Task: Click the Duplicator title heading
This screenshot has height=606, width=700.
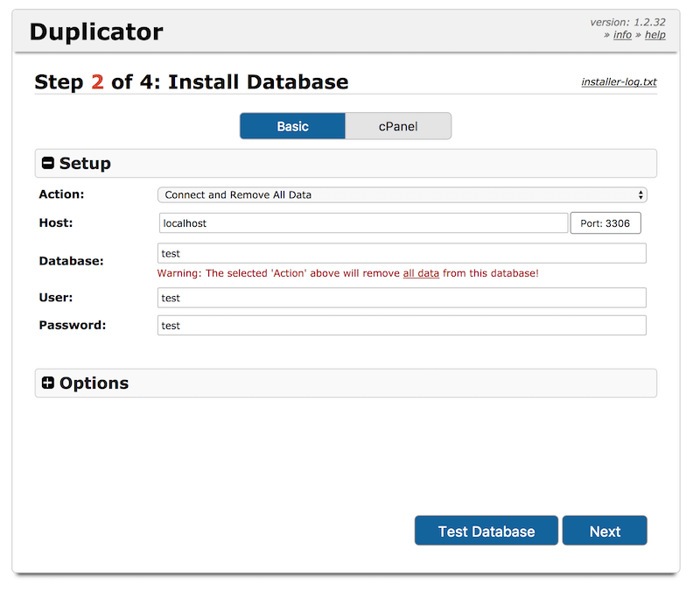Action: click(x=96, y=32)
